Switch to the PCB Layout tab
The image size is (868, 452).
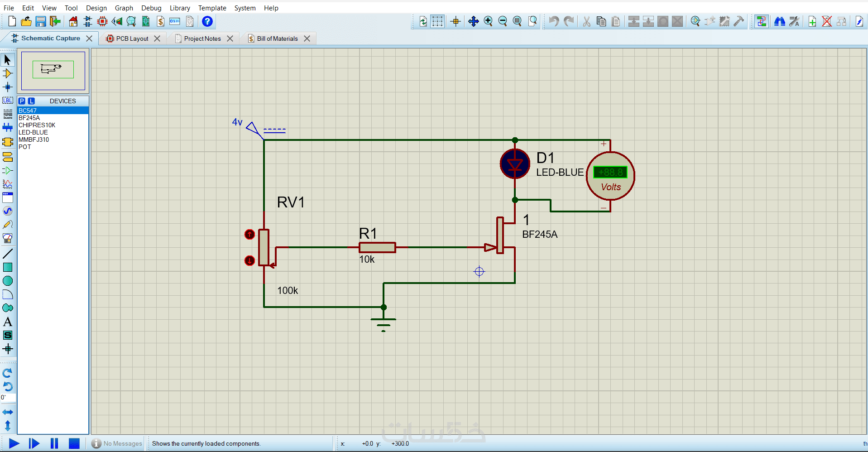click(132, 38)
